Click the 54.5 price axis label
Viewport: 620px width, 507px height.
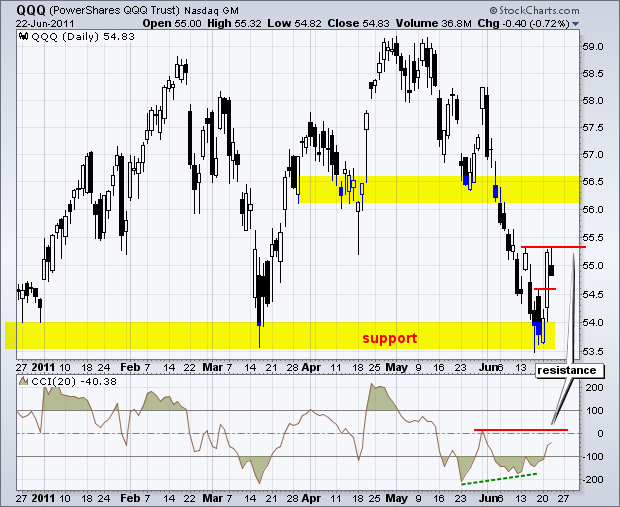593,294
